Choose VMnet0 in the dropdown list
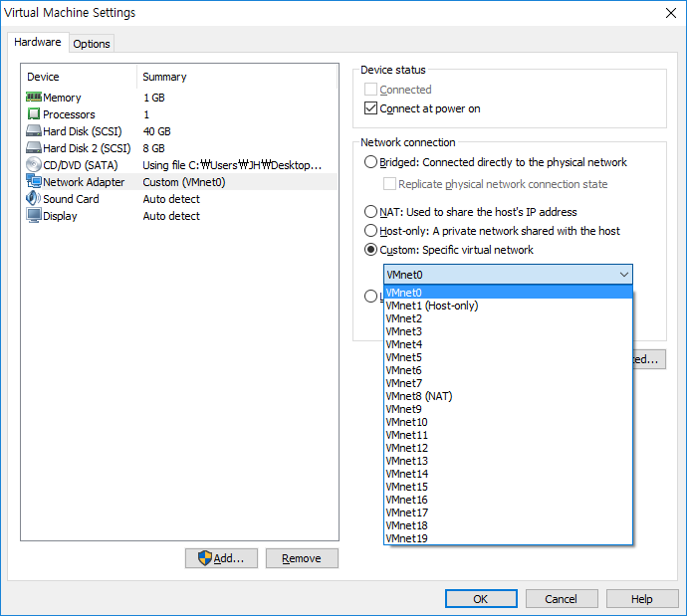 pos(508,293)
